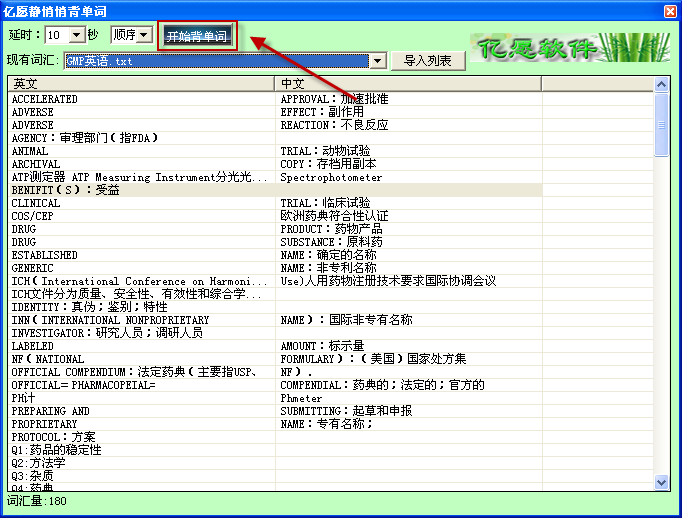Select the ARCHIVAL row
This screenshot has height=518, width=682.
tap(276, 164)
